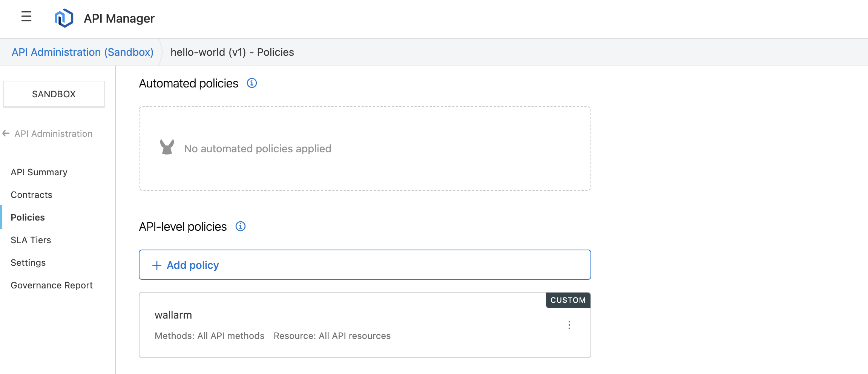Click the Add policy button
The image size is (868, 374).
pos(364,265)
